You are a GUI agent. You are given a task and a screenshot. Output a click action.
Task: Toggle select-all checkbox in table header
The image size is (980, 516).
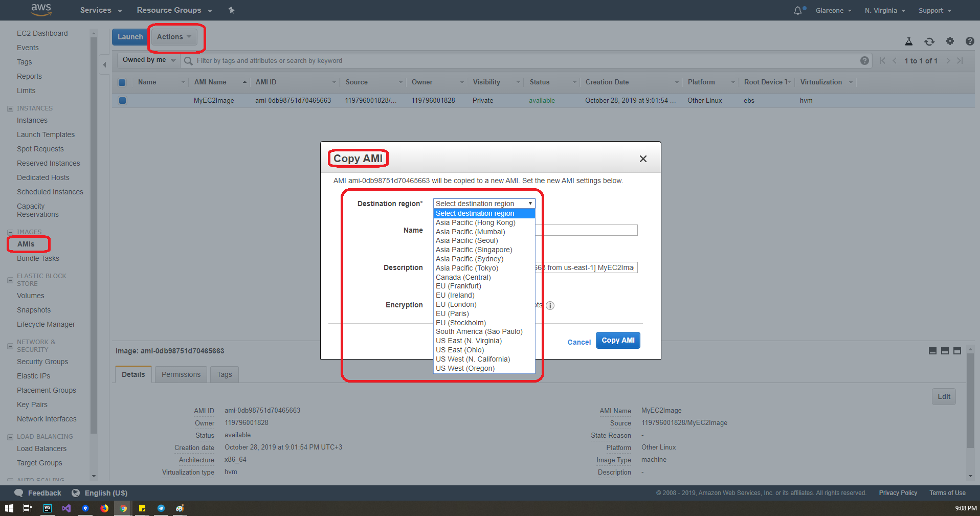pos(122,82)
